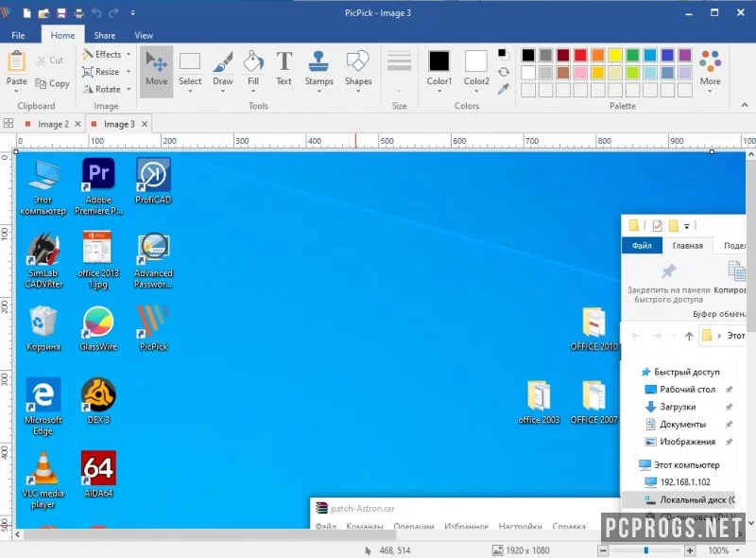Click the AIDA64 icon in the captured desktop

(x=98, y=474)
